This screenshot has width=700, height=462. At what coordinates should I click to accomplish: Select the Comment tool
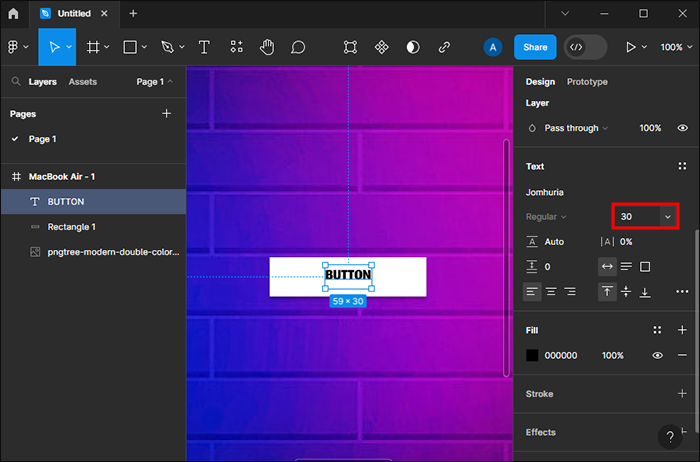tap(298, 47)
